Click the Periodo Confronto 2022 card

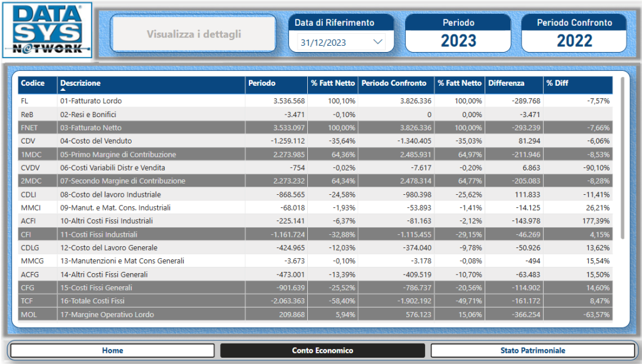[x=574, y=33]
